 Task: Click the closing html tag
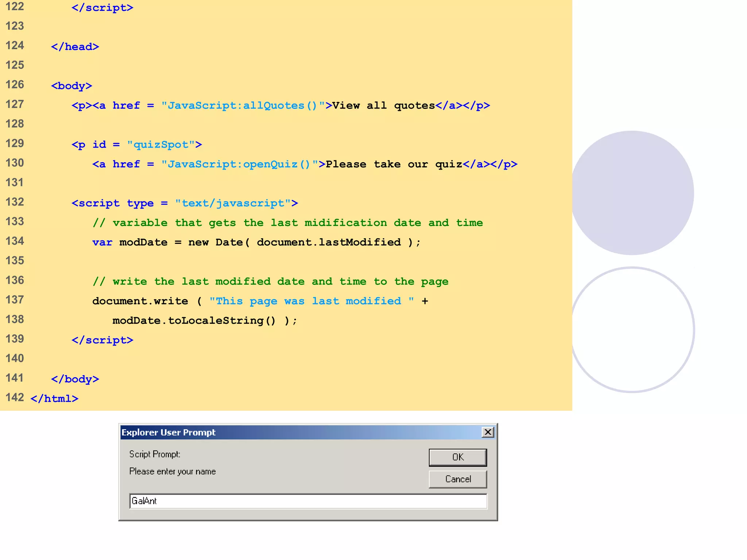54,398
